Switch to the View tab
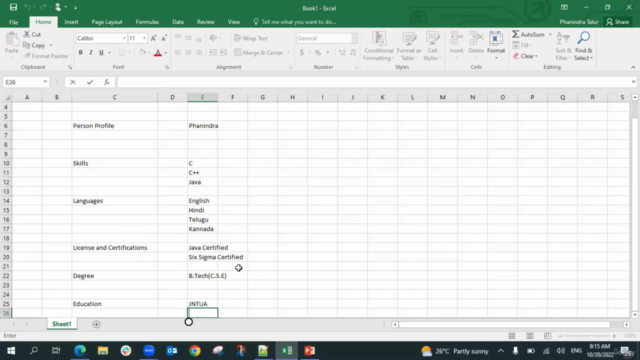This screenshot has width=640, height=360. coord(233,22)
